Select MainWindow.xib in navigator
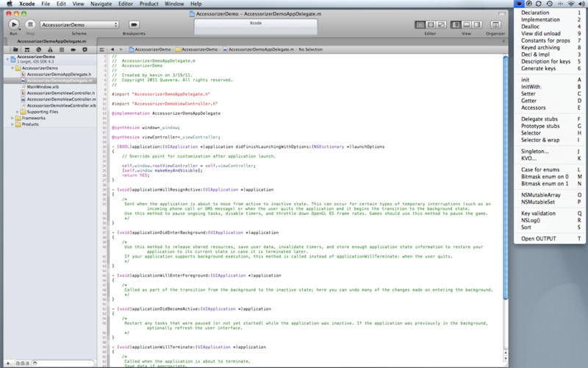Image resolution: width=588 pixels, height=368 pixels. coord(43,87)
